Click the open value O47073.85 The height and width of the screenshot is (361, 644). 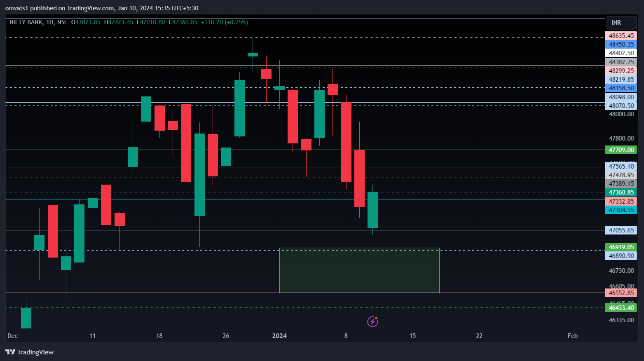pyautogui.click(x=86, y=22)
